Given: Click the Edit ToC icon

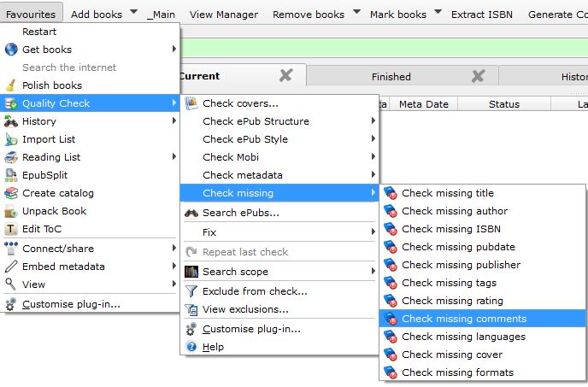Looking at the screenshot, I should [x=11, y=229].
